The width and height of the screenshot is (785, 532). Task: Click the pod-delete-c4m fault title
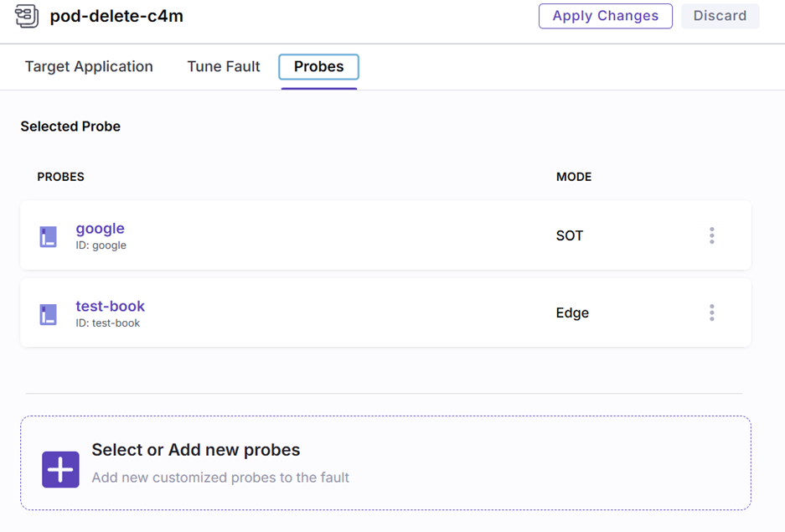pos(116,16)
